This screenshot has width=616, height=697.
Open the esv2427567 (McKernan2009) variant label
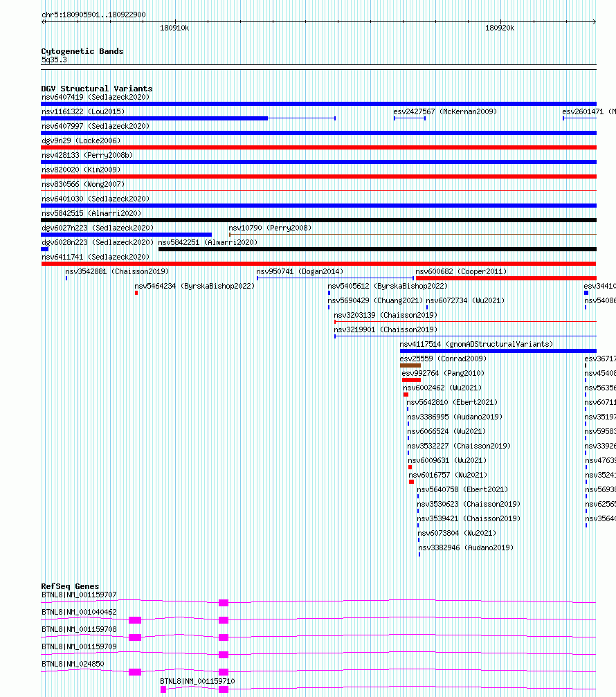click(445, 111)
